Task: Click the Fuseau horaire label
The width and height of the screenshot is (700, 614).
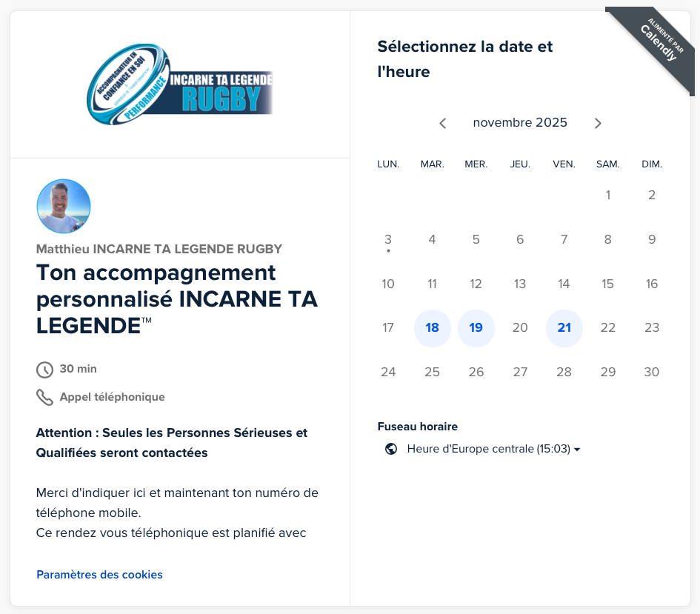Action: (418, 427)
